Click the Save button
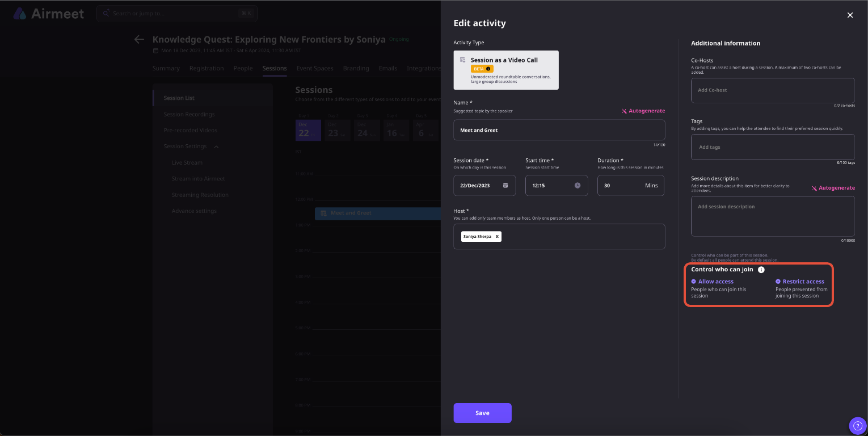The width and height of the screenshot is (868, 436). [482, 413]
